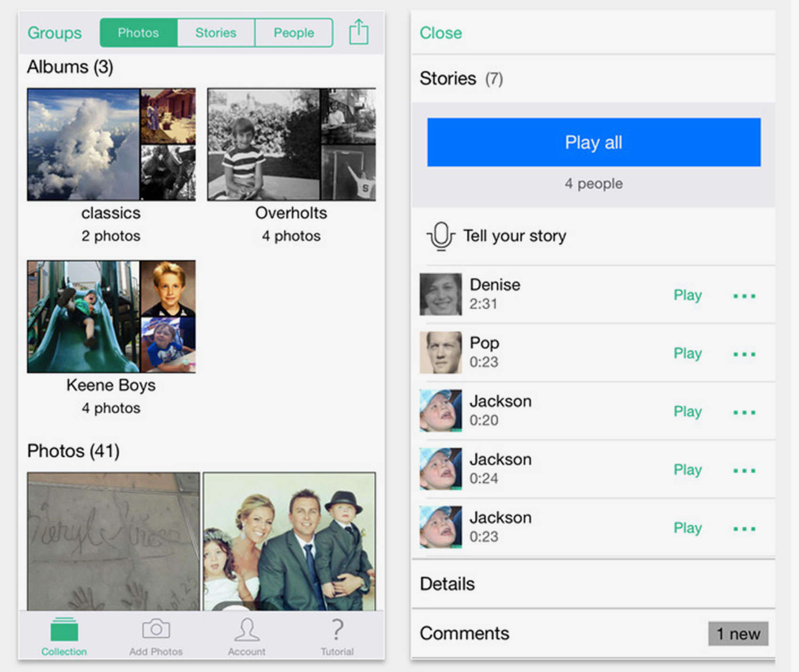Image resolution: width=799 pixels, height=672 pixels.
Task: Play Denise's 2:31 story
Action: tap(687, 295)
